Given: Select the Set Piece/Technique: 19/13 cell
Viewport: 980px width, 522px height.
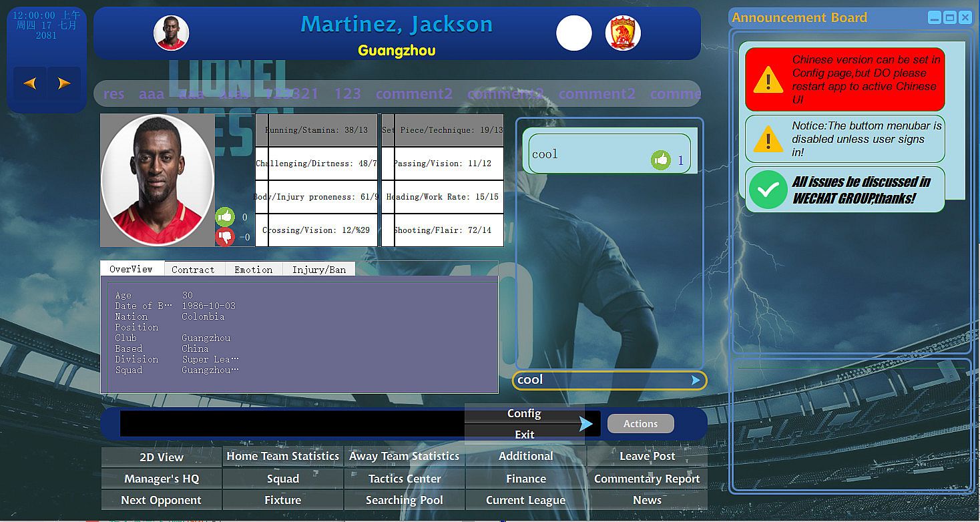Looking at the screenshot, I should (443, 130).
